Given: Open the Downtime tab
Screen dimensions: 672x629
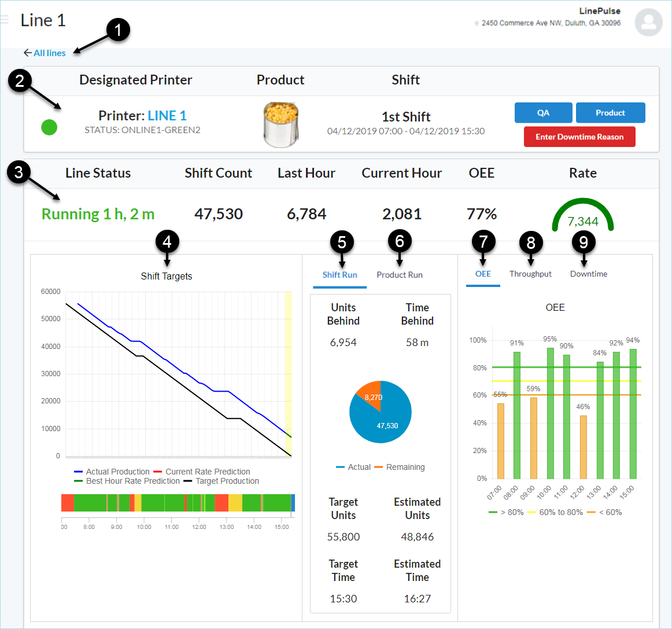Looking at the screenshot, I should click(x=588, y=274).
